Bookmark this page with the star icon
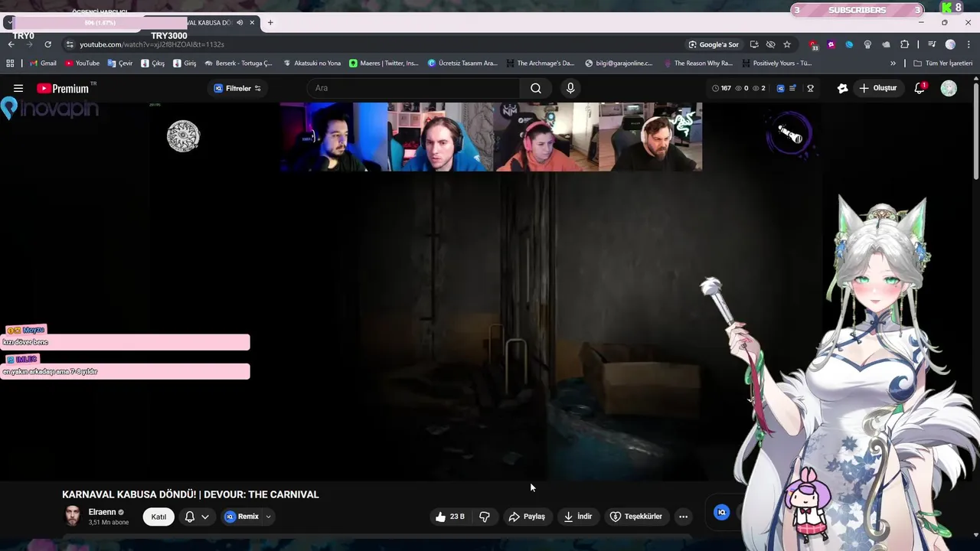 787,44
